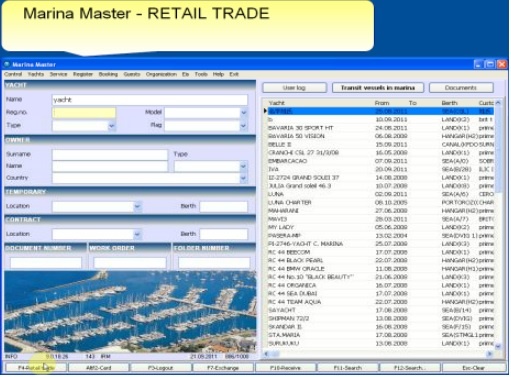
Task: Click the vessel list scroll down arrow
Action: coord(498,347)
